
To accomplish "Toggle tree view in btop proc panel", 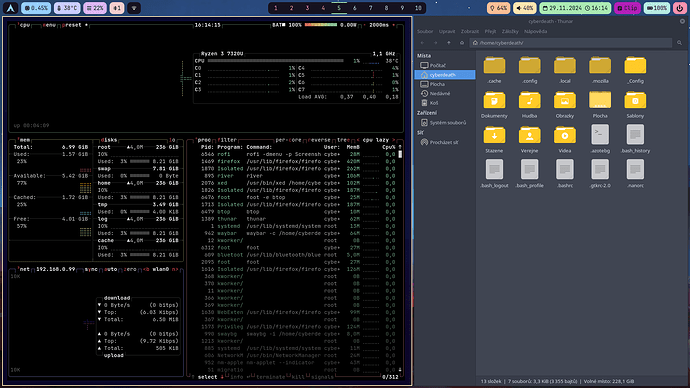I will 343,140.
